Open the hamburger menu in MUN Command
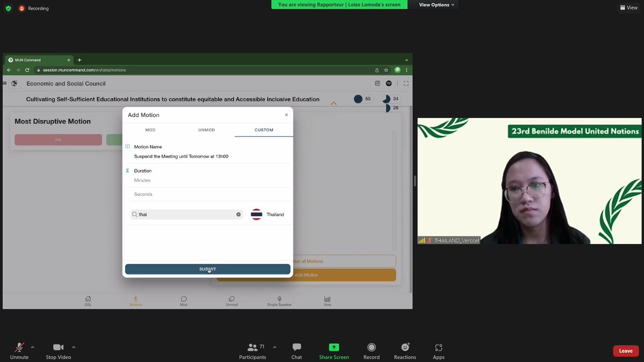 [x=5, y=83]
